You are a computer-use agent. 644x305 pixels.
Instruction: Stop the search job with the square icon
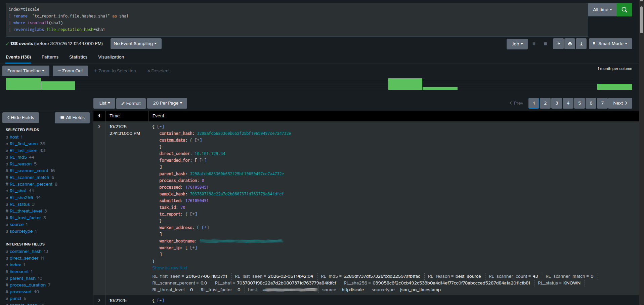tap(545, 44)
